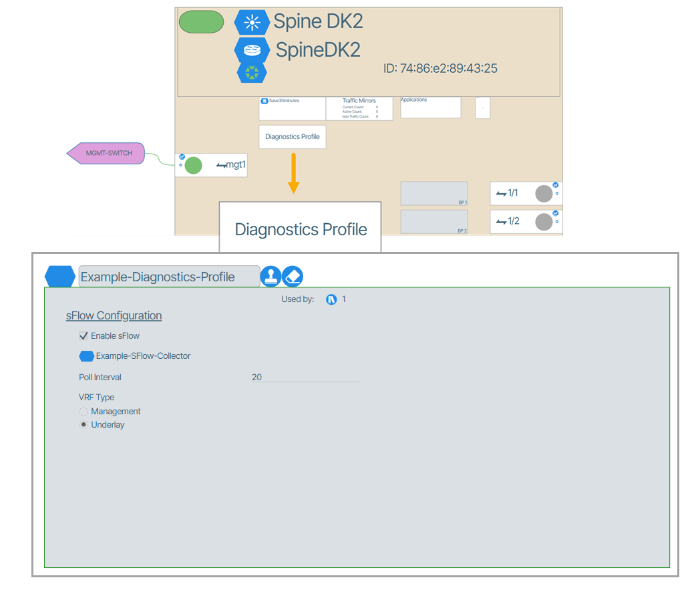Select the Management VRF type radio
The width and height of the screenshot is (700, 590).
point(83,412)
